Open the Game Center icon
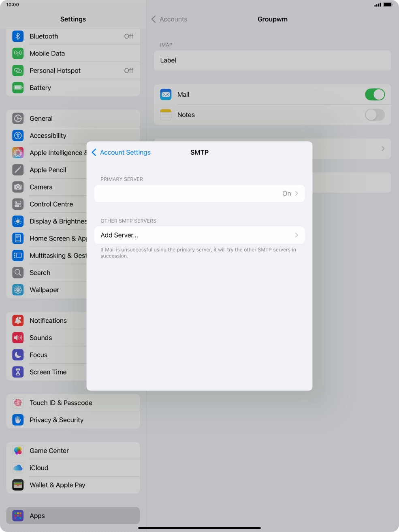This screenshot has height=532, width=399. tap(18, 451)
